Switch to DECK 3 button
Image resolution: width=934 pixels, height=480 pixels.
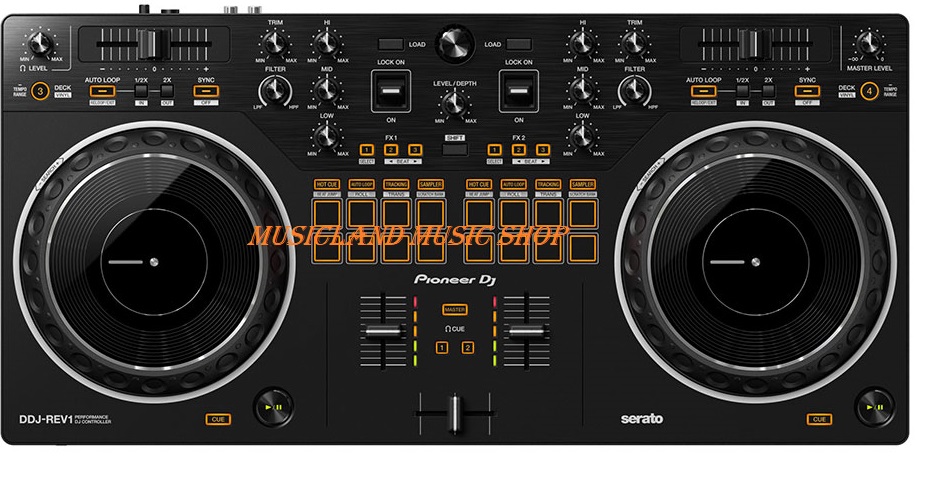pos(40,91)
